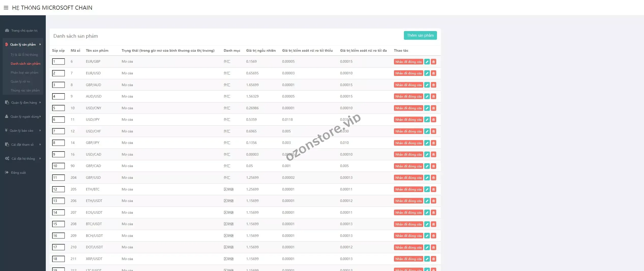The image size is (644, 271).
Task: Toggle USD/CNY market status button
Action: click(x=408, y=108)
